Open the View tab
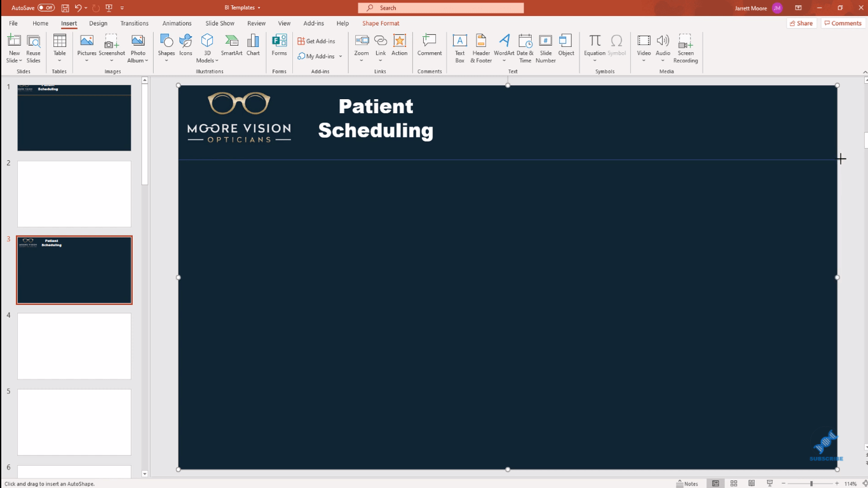868x488 pixels. 284,24
